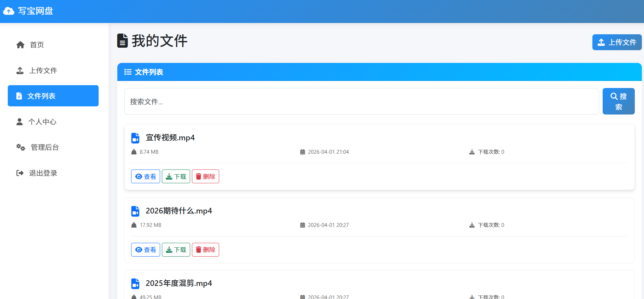The image size is (644, 299).
Task: Click the gears icon beside 管理后台
Action: pos(21,147)
